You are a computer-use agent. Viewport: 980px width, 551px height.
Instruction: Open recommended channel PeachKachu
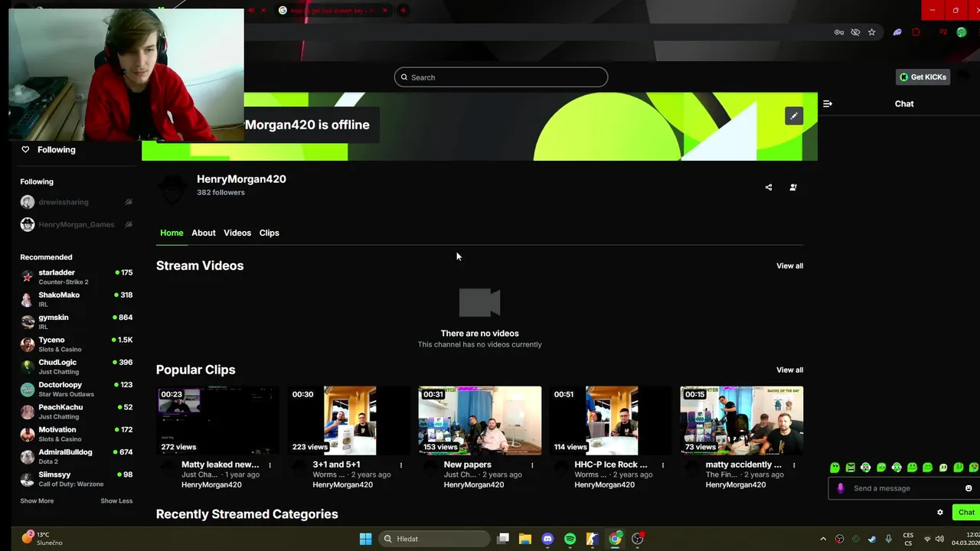click(76, 412)
